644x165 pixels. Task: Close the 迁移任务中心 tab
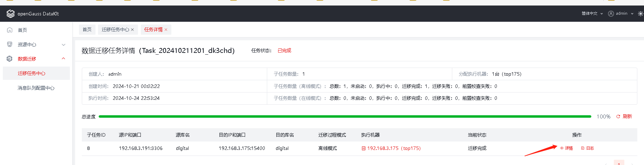pos(132,30)
